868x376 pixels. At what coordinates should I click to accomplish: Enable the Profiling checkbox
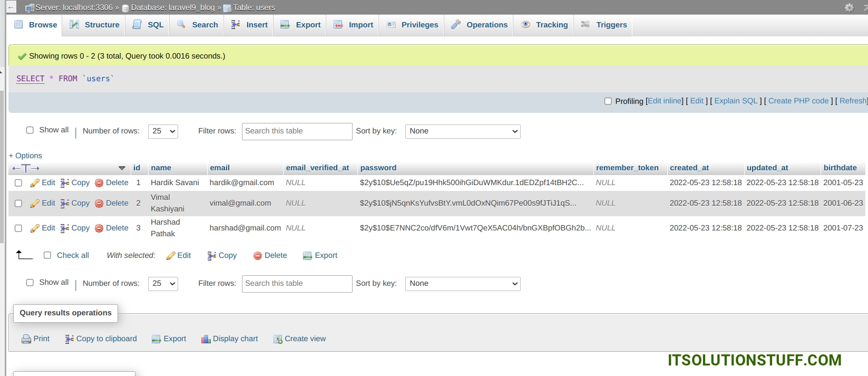pos(608,101)
